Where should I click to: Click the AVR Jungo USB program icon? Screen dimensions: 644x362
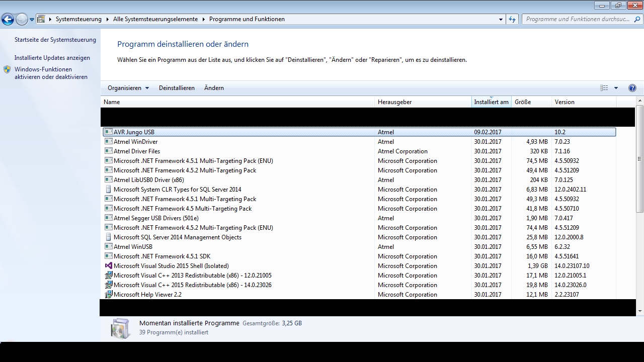coord(108,132)
